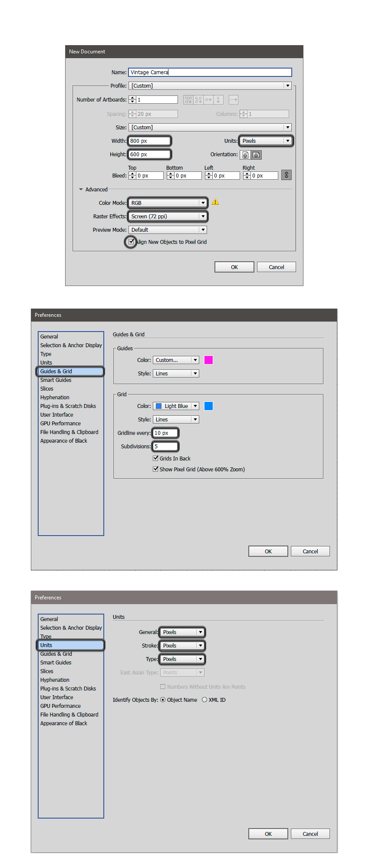Click Grid by Row artboard arrangement icon
The image size is (369, 868).
(188, 100)
